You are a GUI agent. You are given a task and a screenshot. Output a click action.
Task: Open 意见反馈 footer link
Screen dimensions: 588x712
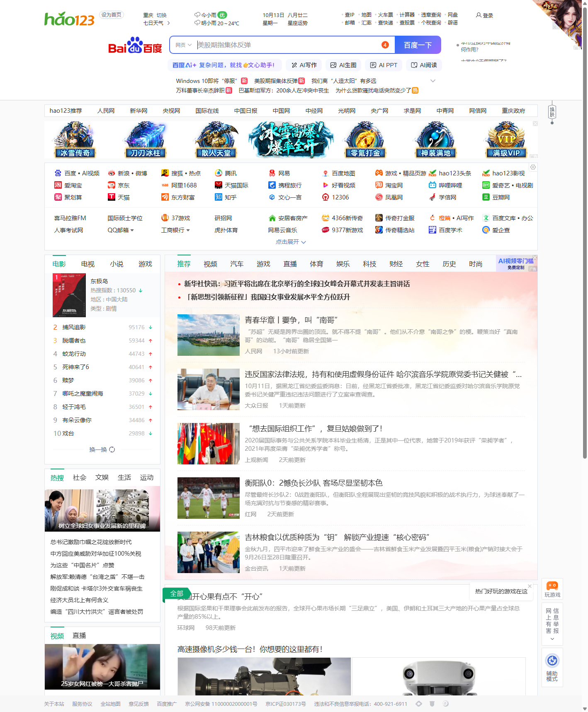click(138, 704)
